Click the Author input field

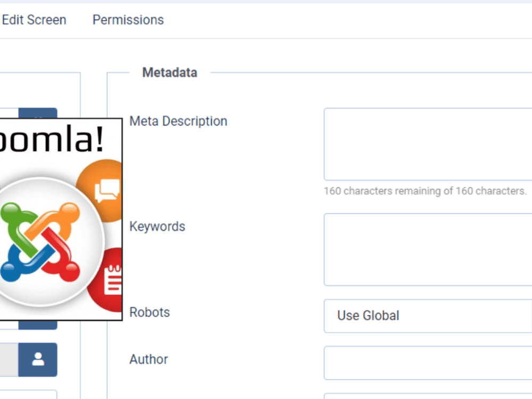pyautogui.click(x=428, y=363)
